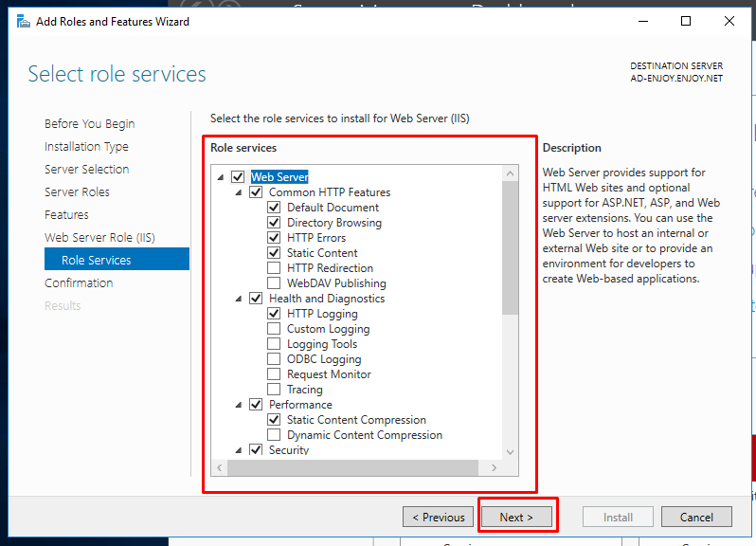Switch to Server Roles step
Image resolution: width=756 pixels, height=546 pixels.
pyautogui.click(x=77, y=192)
